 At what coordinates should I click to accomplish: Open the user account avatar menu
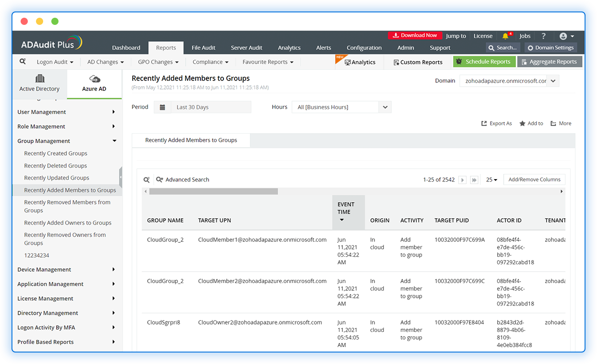coord(566,36)
